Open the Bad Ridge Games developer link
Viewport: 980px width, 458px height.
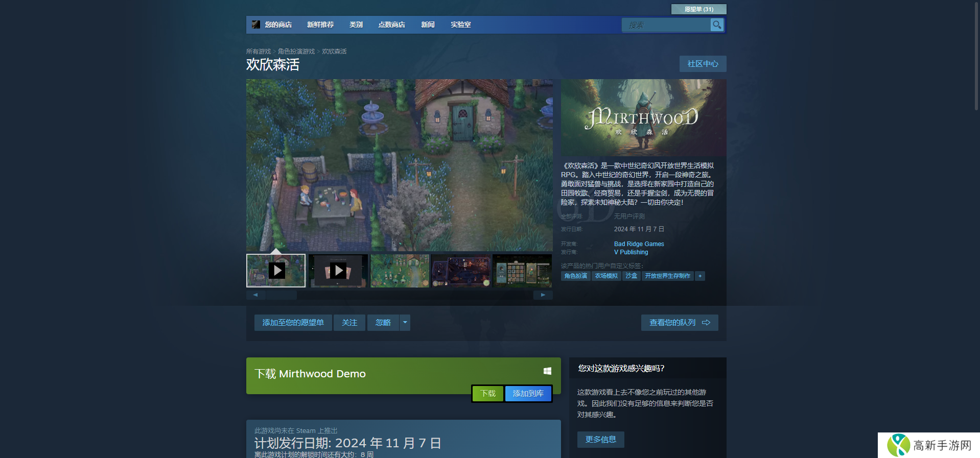[639, 244]
